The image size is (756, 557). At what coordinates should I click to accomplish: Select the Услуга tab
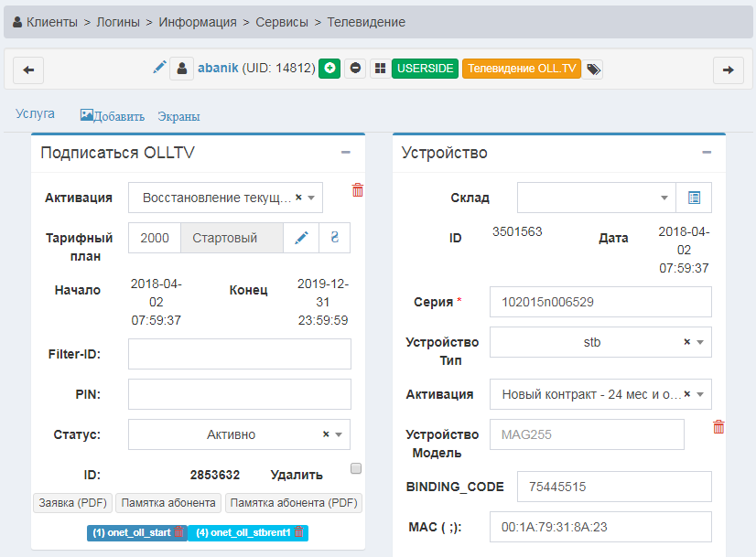pos(35,113)
